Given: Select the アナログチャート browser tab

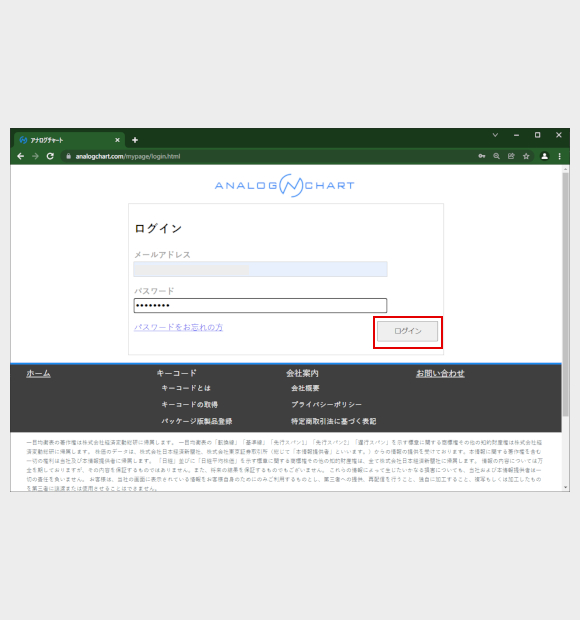Looking at the screenshot, I should [70, 140].
